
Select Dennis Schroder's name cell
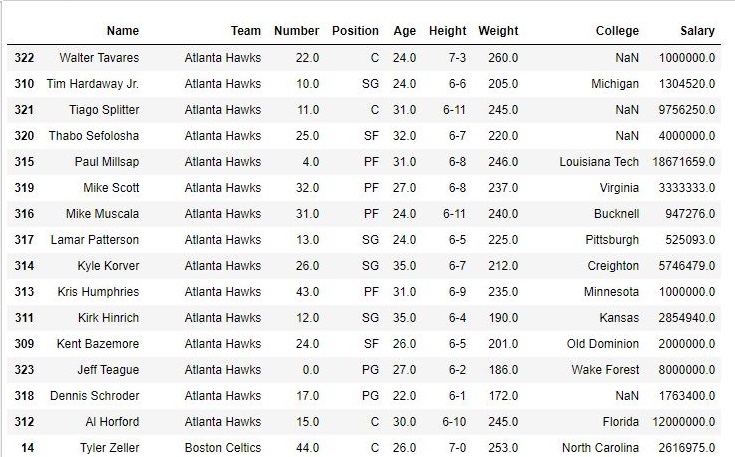[95, 396]
